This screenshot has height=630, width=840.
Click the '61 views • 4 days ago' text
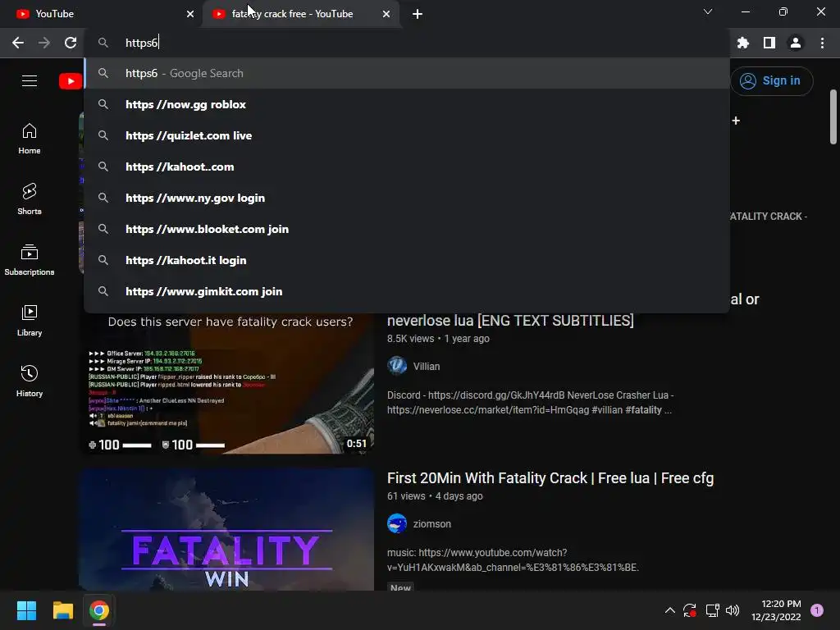click(x=435, y=496)
